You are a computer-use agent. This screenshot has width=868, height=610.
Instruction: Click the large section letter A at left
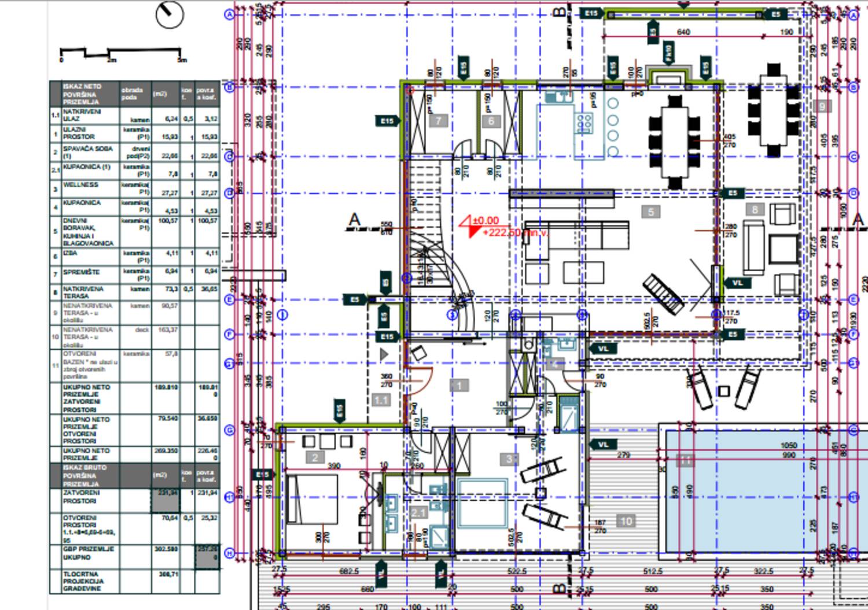[355, 220]
